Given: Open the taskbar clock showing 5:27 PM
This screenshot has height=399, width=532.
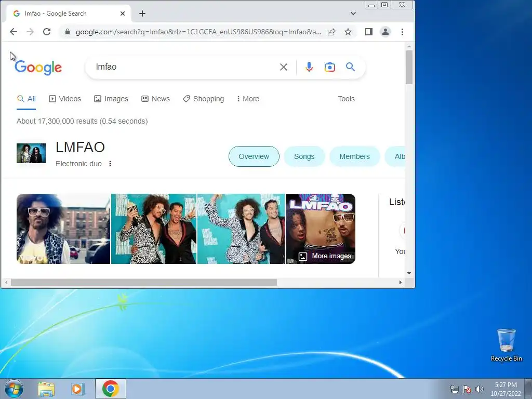Looking at the screenshot, I should click(506, 389).
